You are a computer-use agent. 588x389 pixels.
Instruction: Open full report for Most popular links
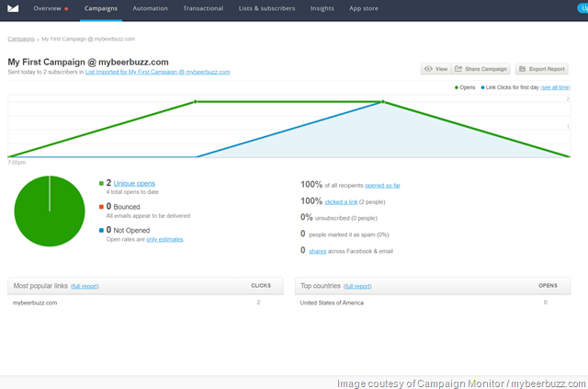85,286
